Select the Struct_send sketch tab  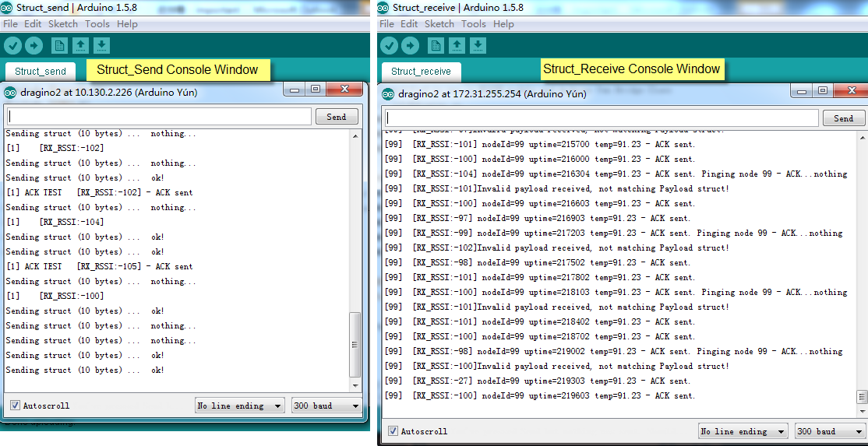[41, 72]
